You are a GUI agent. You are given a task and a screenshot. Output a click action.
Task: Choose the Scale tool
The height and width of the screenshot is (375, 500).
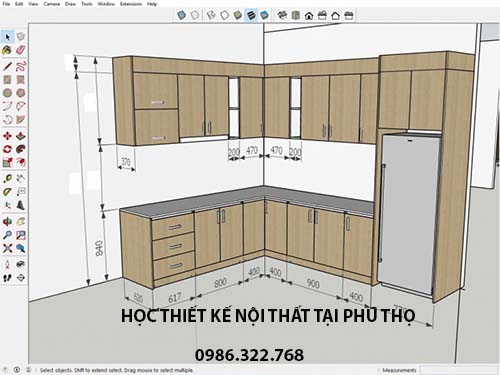tap(7, 162)
